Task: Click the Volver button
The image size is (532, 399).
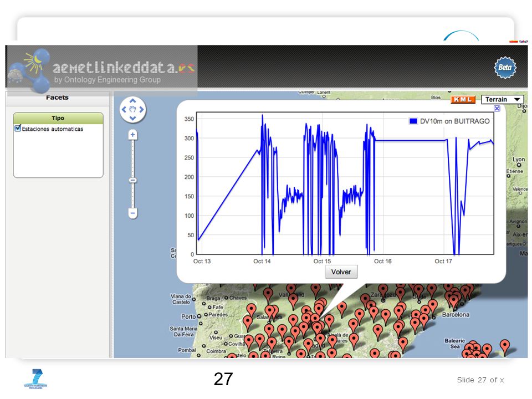Action: coord(341,272)
